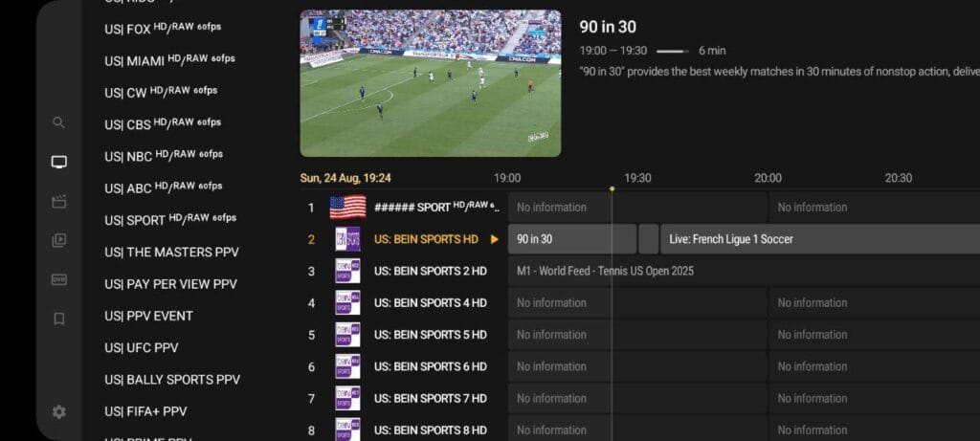
Task: Select the US| FOX HD/RAW category
Action: (x=163, y=29)
